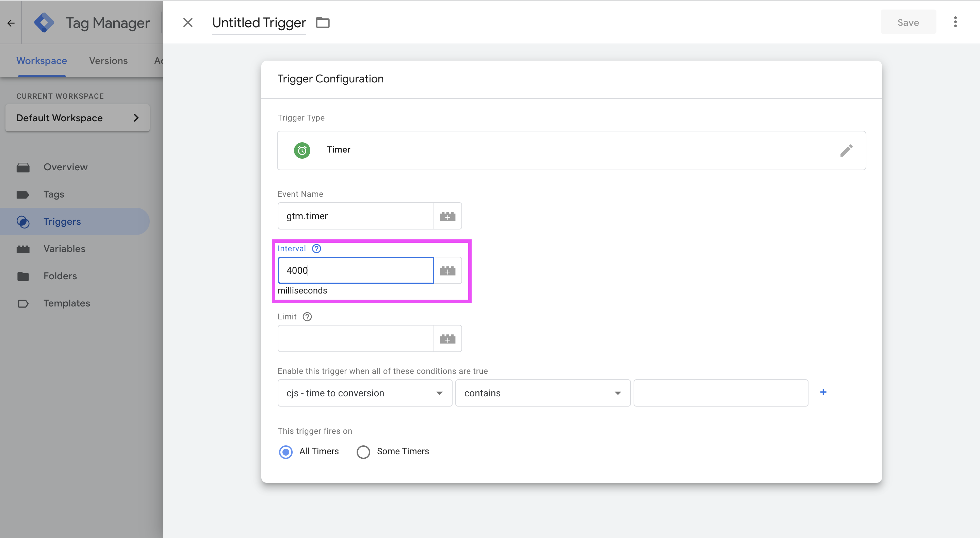
Task: Click the pencil icon to edit trigger type
Action: click(846, 151)
